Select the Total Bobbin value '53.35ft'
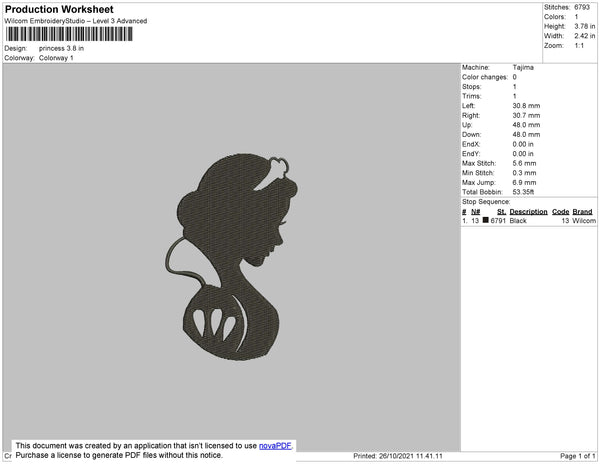 pos(523,192)
